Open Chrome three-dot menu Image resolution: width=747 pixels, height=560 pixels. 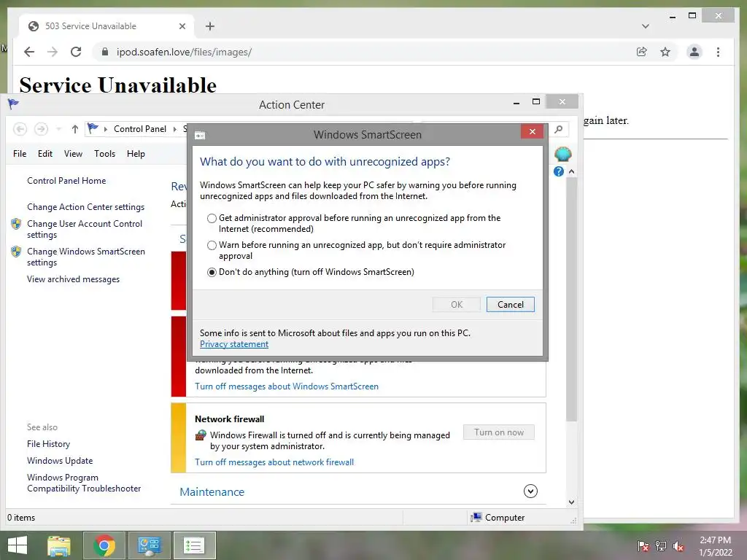tap(718, 52)
